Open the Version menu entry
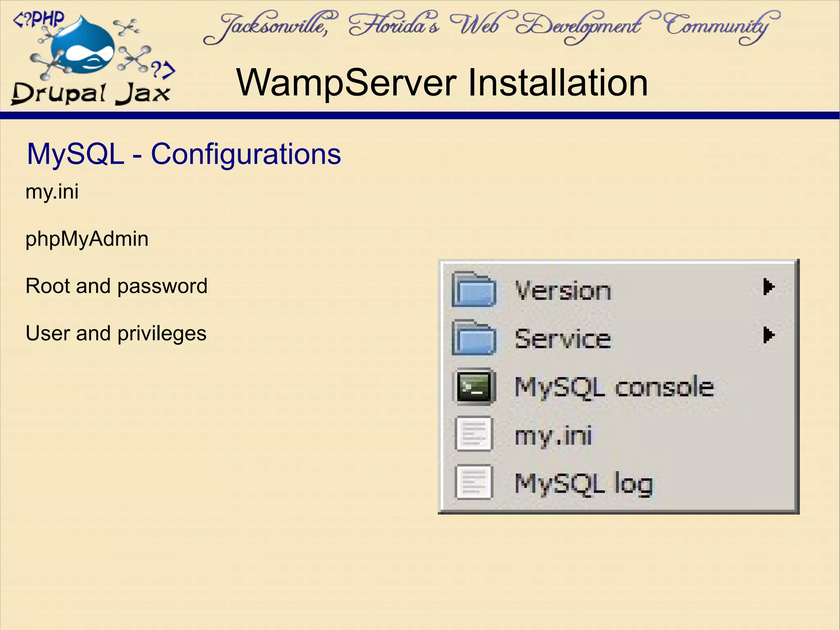The width and height of the screenshot is (840, 630). click(x=618, y=290)
